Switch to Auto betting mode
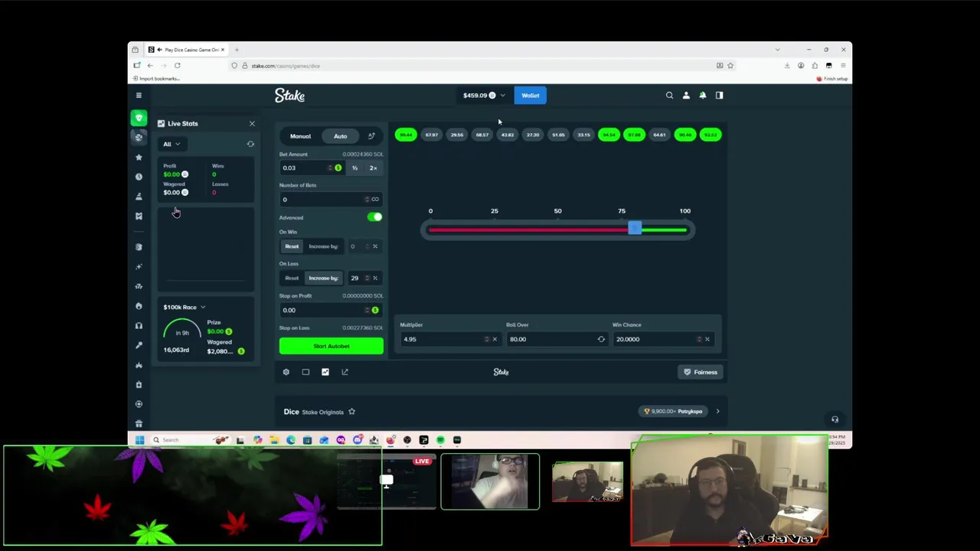Viewport: 980px width, 551px height. point(340,136)
